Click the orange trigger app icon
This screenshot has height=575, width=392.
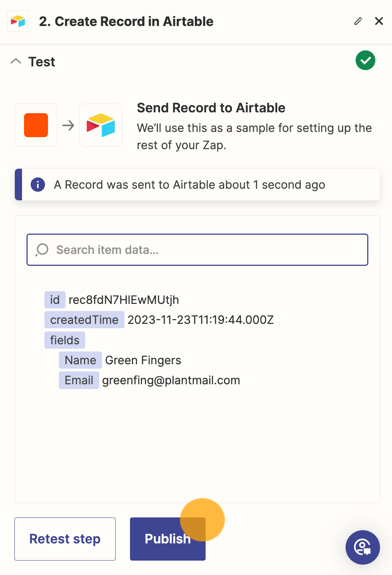(36, 125)
